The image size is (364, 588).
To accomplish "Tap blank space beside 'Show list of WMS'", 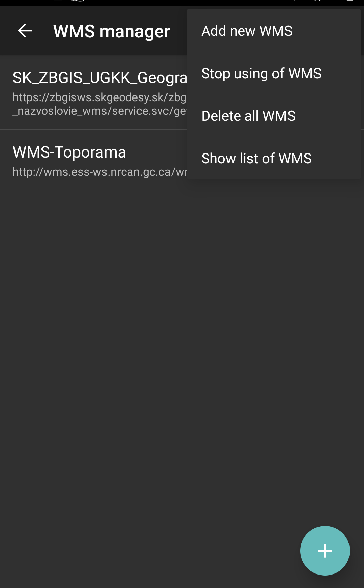I will coord(335,159).
